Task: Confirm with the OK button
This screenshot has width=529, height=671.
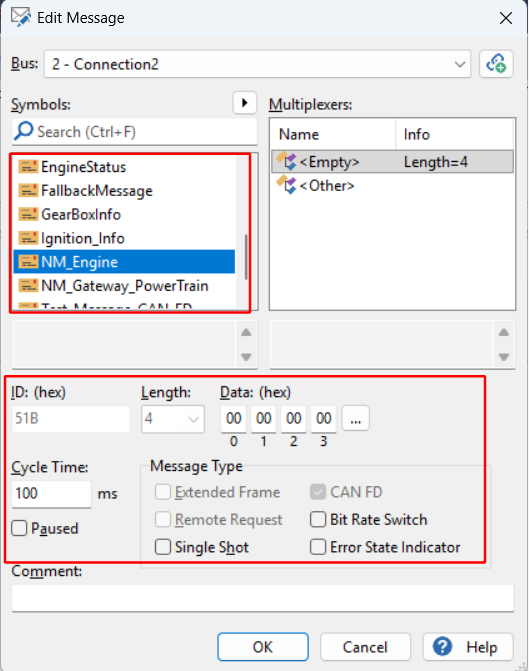Action: pos(263,647)
